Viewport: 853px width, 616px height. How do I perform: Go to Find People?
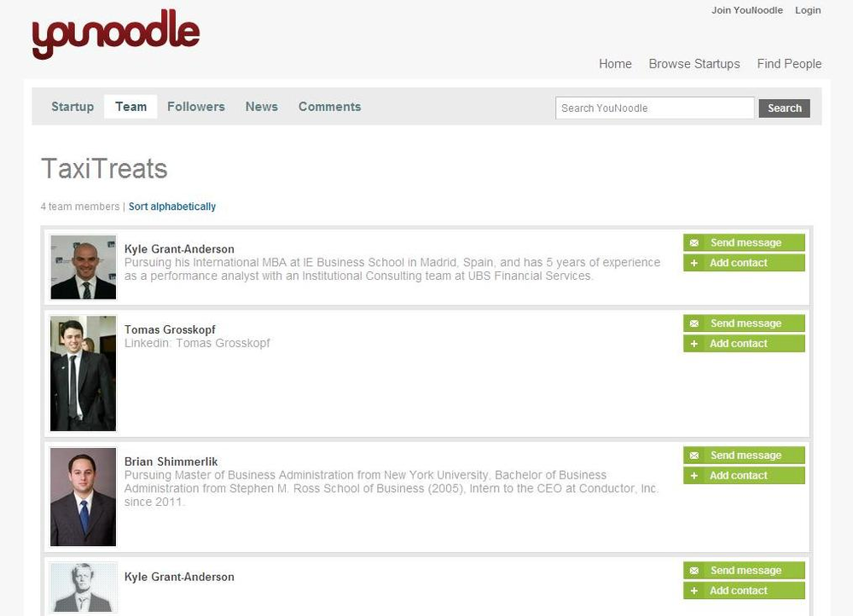coord(789,64)
